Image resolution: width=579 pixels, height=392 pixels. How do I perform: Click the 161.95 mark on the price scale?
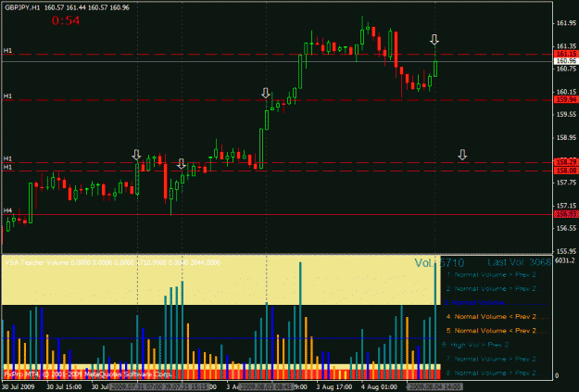coord(566,23)
